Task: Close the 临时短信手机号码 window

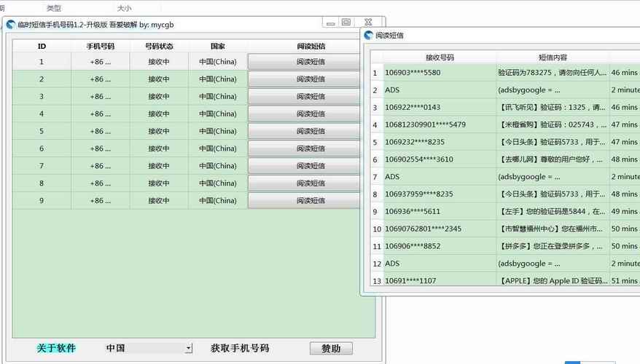Action: click(x=368, y=23)
